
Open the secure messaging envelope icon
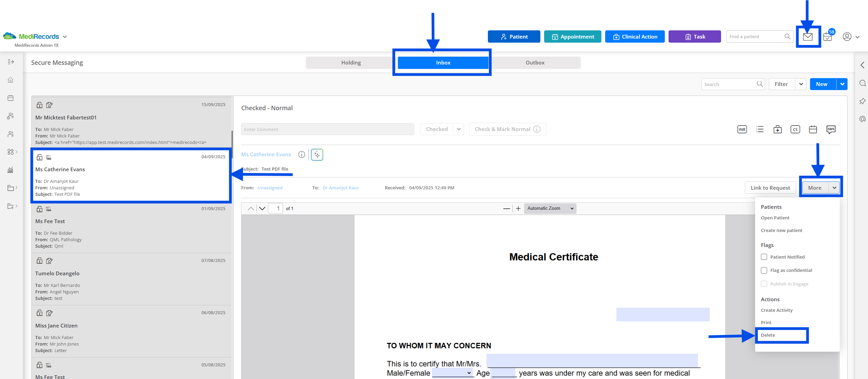coord(808,37)
